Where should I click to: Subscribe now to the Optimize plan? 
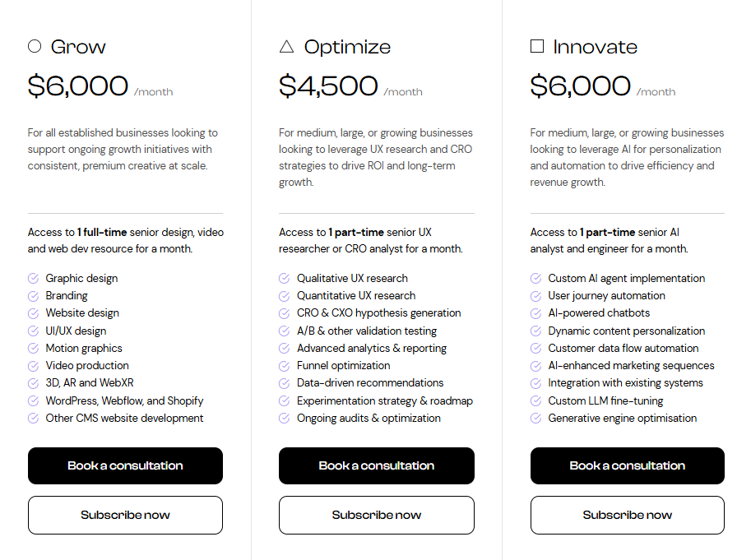coord(377,516)
